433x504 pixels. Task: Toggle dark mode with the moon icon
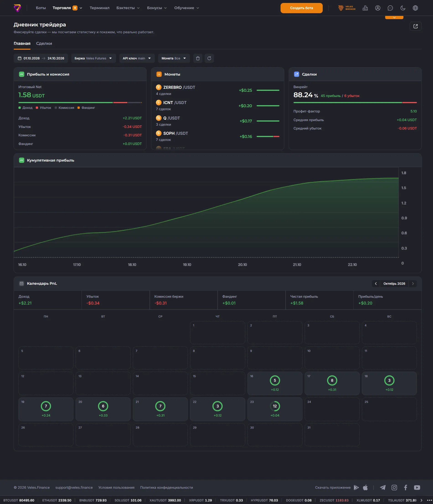click(x=403, y=8)
